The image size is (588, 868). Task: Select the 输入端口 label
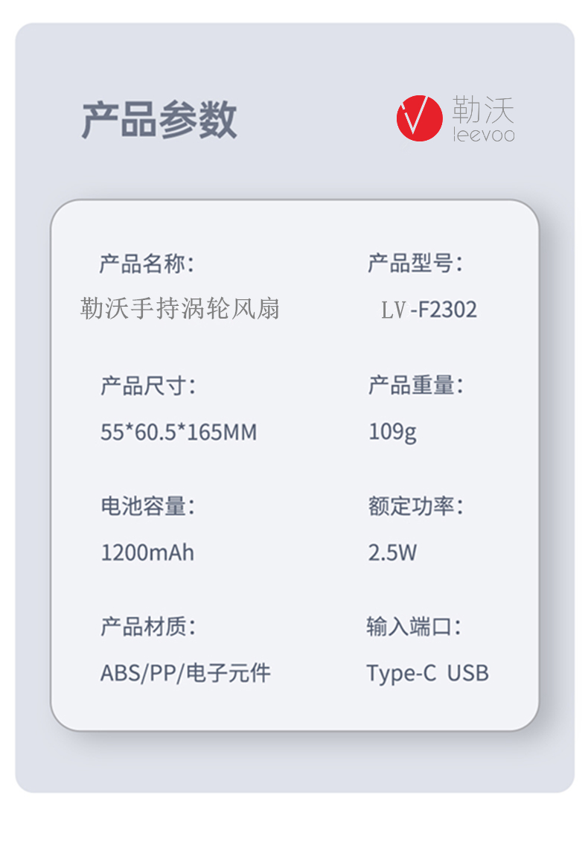pos(414,627)
